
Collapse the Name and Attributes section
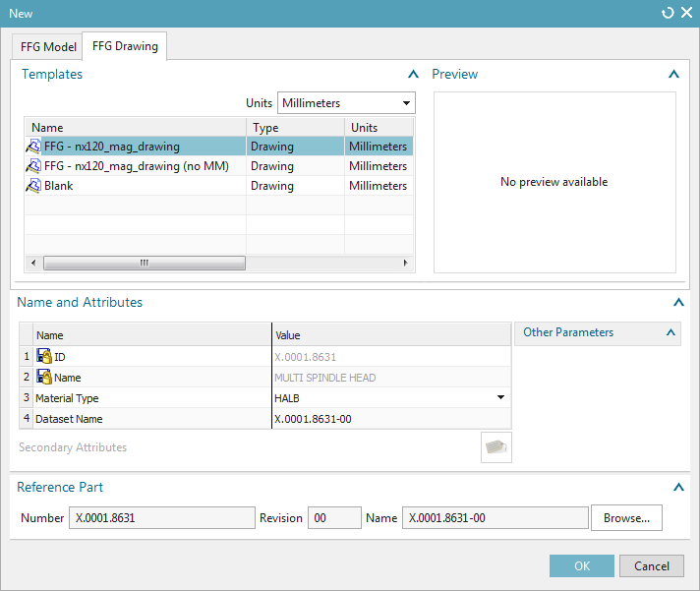[x=677, y=303]
